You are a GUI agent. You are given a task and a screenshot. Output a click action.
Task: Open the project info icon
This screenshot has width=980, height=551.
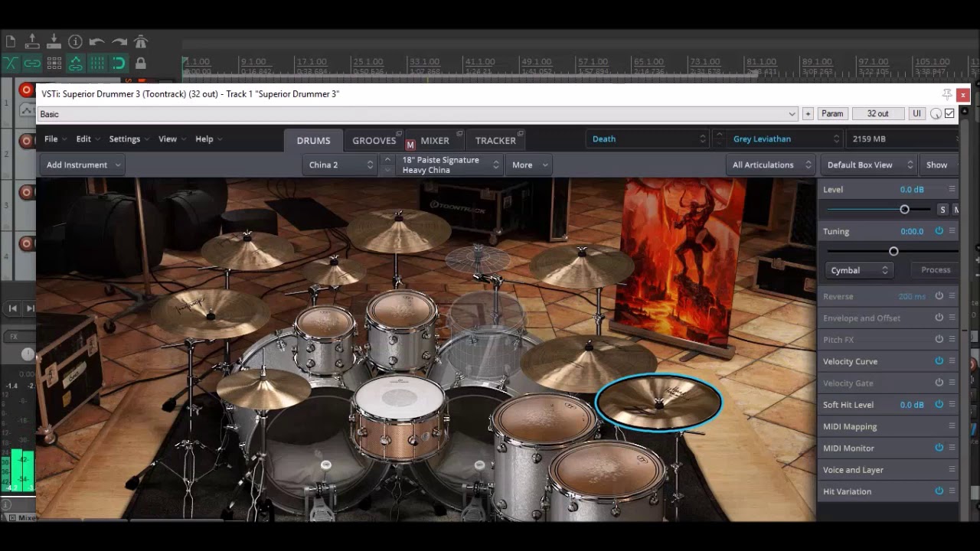pyautogui.click(x=75, y=41)
